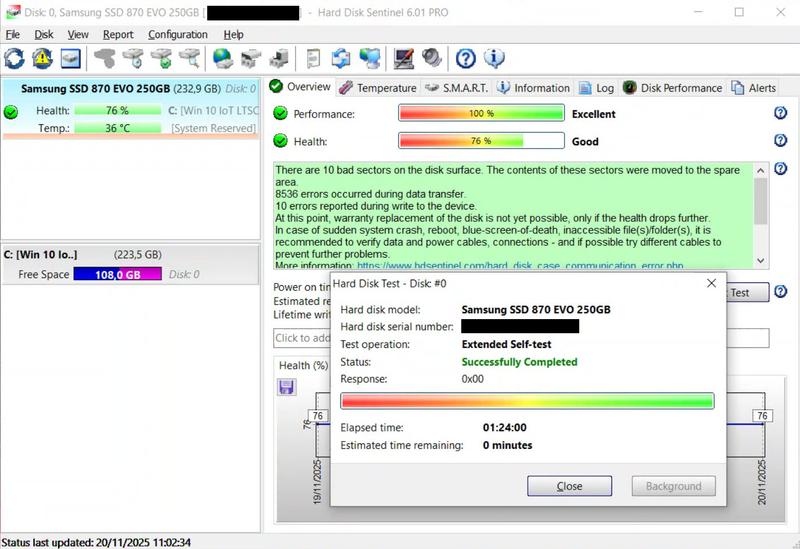Click the help icon beside Health Good
The width and height of the screenshot is (800, 549).
point(780,140)
